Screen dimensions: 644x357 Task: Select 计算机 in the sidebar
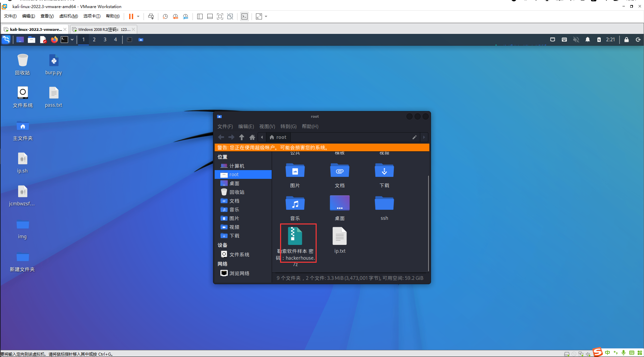pyautogui.click(x=243, y=166)
